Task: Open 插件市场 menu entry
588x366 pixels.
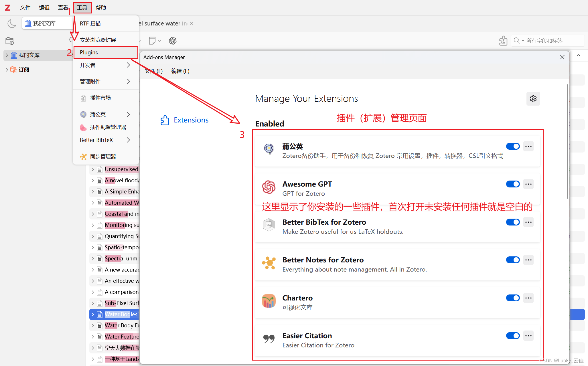Action: point(106,98)
